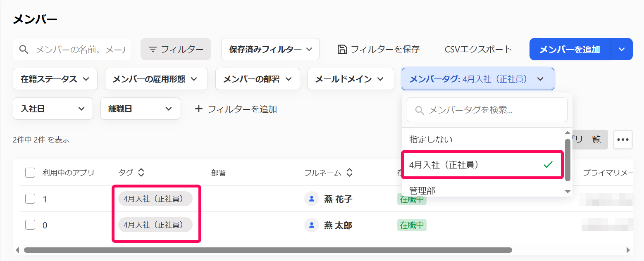Click the dropdown list scroll-up arrow
644x261 pixels.
568,133
